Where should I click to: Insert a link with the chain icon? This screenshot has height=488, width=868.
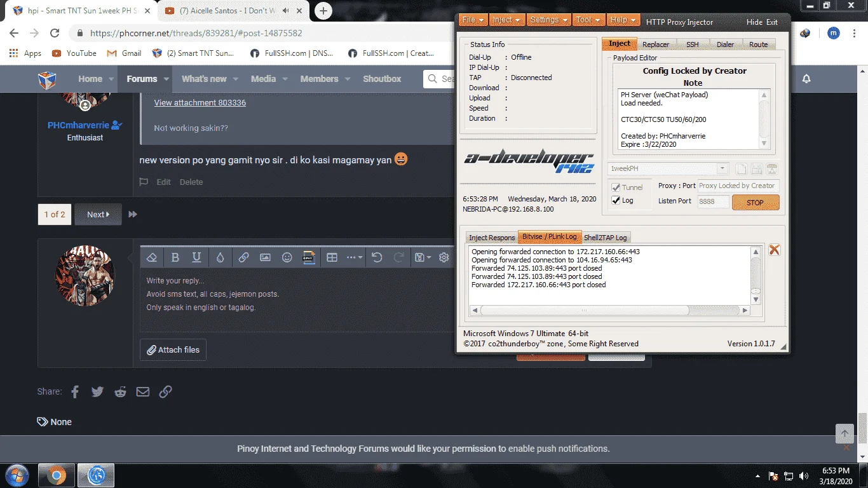click(x=243, y=257)
